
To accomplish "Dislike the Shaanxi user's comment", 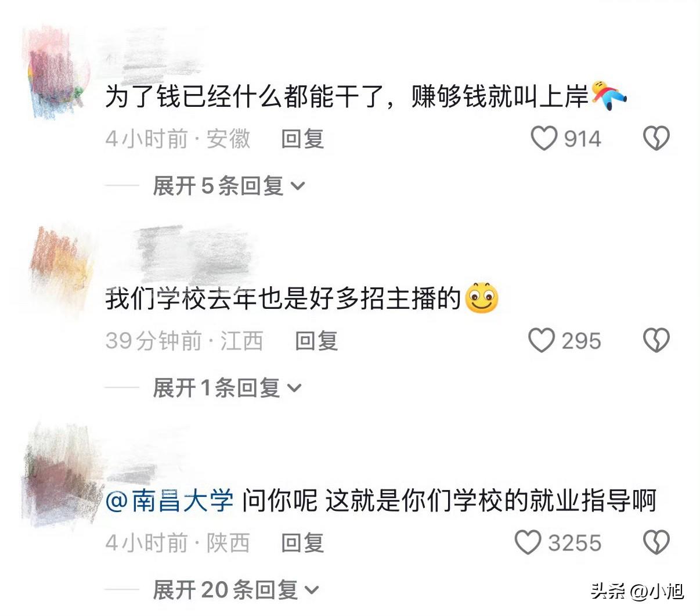I will tap(656, 543).
